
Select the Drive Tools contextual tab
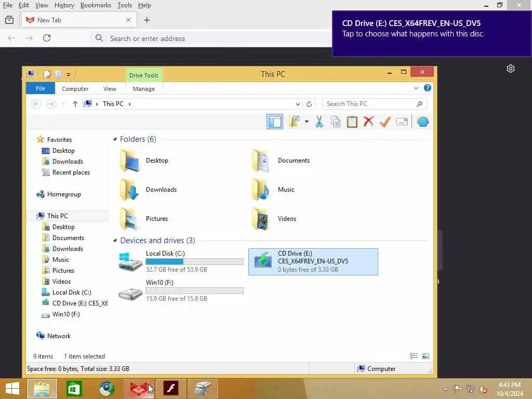(143, 75)
